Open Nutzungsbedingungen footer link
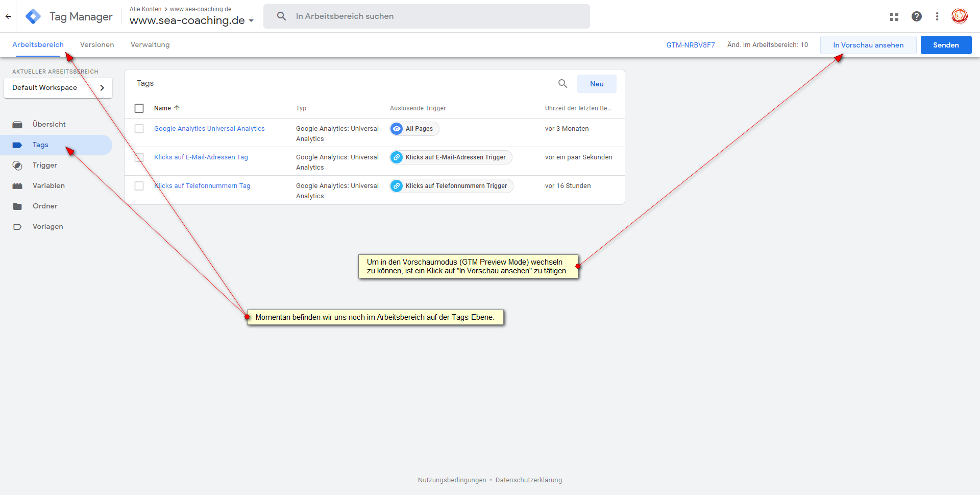This screenshot has width=980, height=495. tap(452, 480)
